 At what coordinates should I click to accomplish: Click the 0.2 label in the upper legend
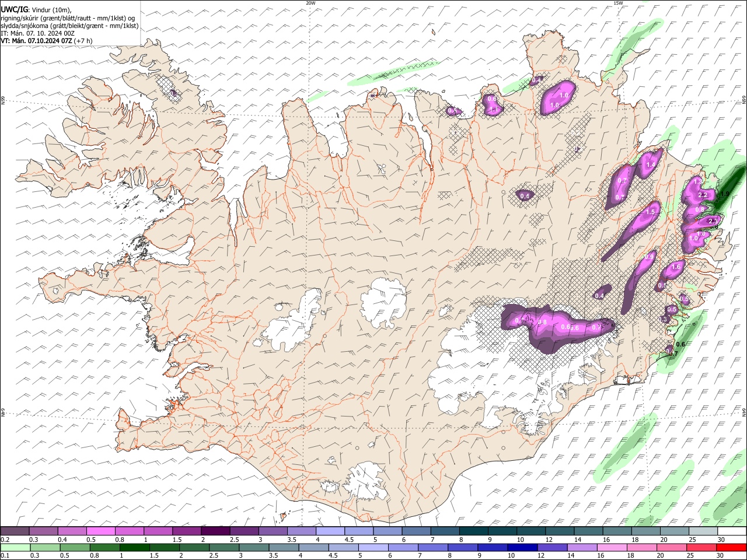click(4, 540)
